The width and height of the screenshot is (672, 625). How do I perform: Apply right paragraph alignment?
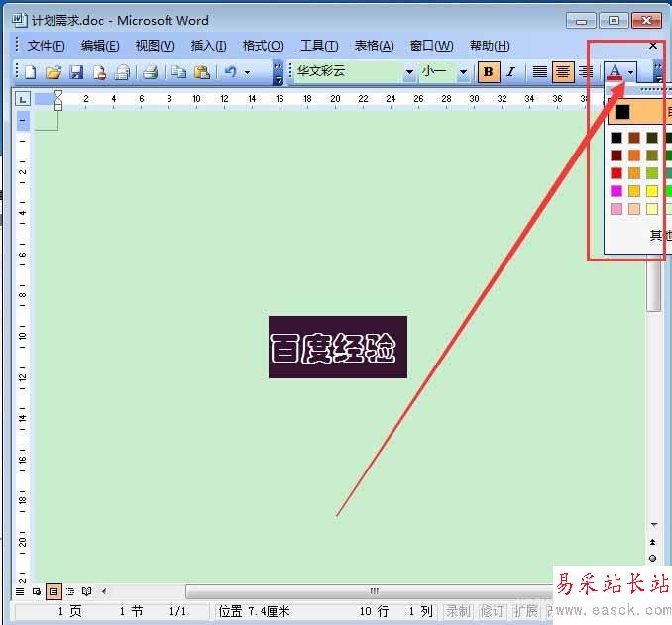click(x=586, y=72)
